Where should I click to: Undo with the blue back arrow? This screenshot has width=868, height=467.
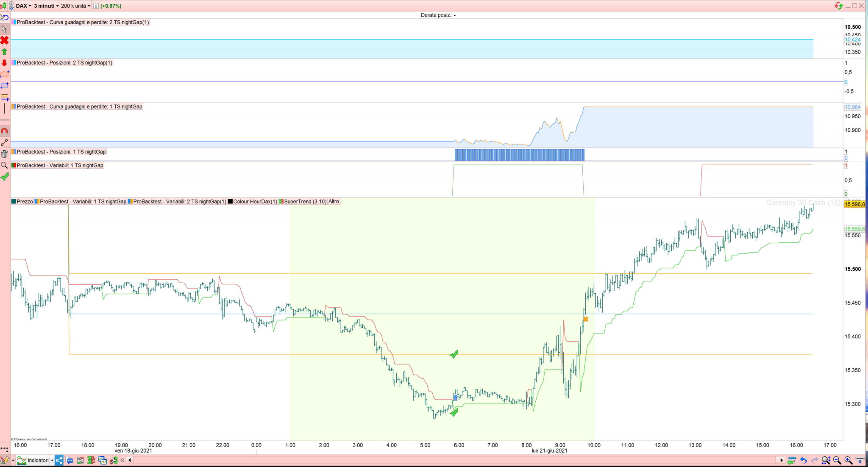click(x=803, y=460)
